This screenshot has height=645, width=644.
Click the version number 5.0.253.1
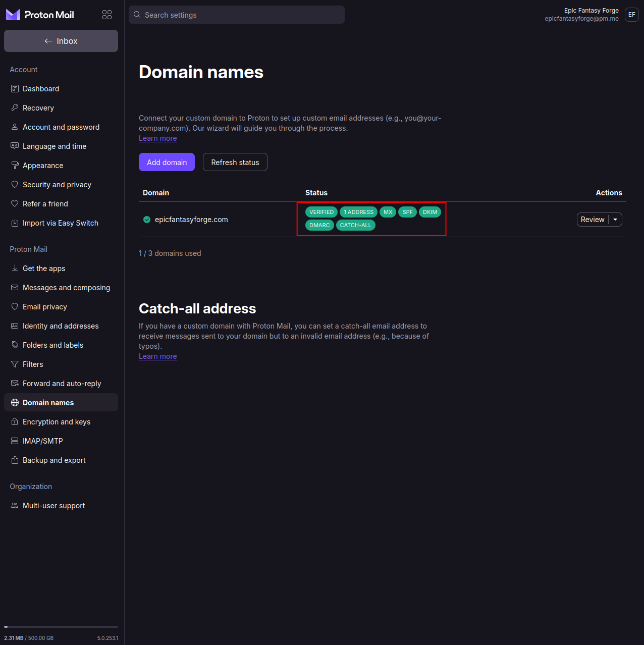(108, 638)
